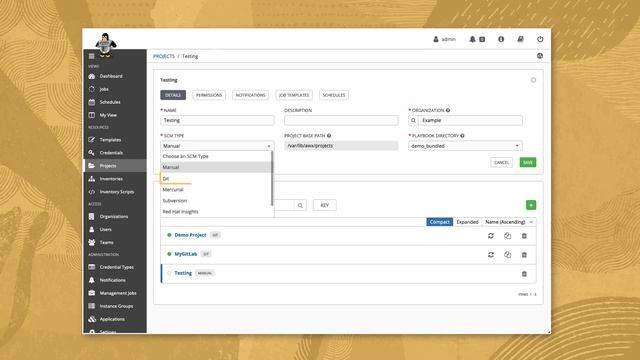Open Inventory Scripts in the sidebar

(x=115, y=192)
